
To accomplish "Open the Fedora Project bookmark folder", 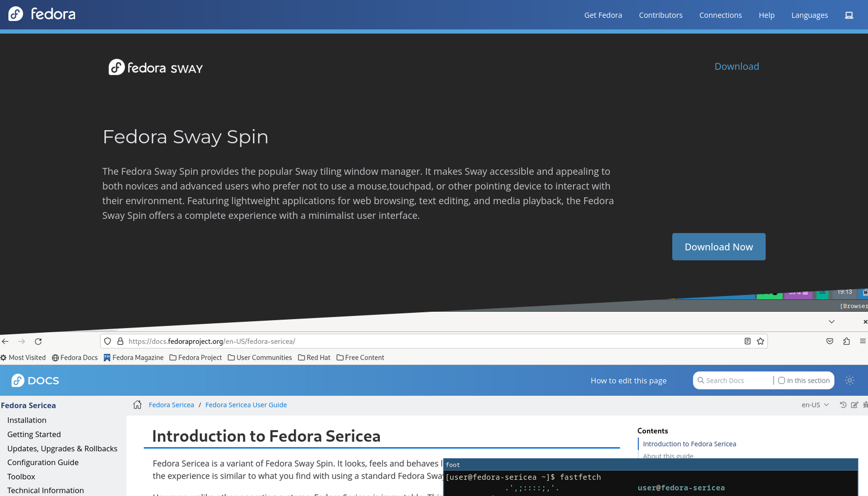I will tap(196, 357).
